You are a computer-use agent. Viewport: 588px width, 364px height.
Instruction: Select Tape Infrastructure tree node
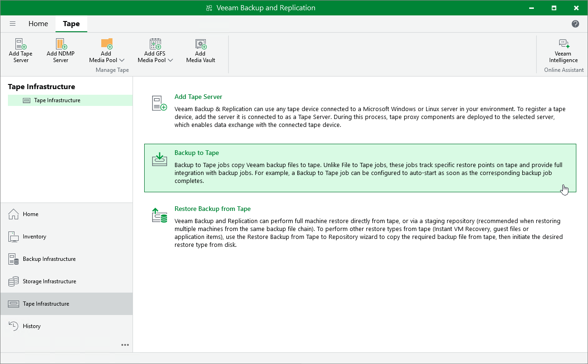pos(57,100)
